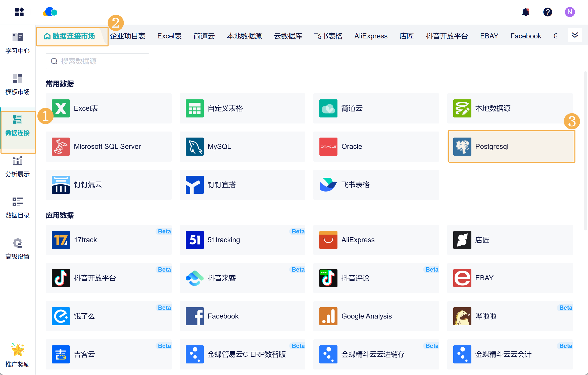Image resolution: width=588 pixels, height=375 pixels.
Task: Click the EBAY red icon
Action: (462, 278)
